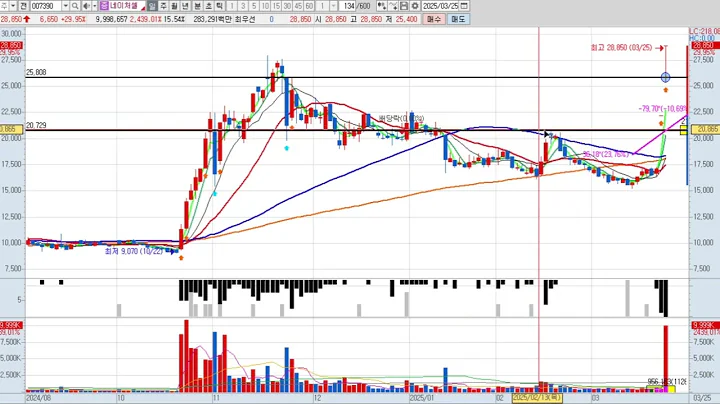Click the 최고 28,850 (03/25) high label
This screenshot has height=404, width=720.
(x=621, y=48)
